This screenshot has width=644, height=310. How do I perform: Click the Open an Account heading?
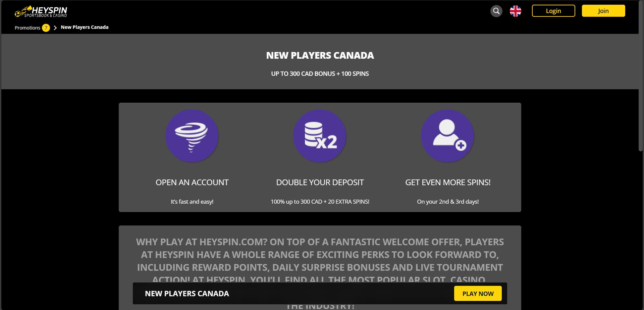pos(192,183)
